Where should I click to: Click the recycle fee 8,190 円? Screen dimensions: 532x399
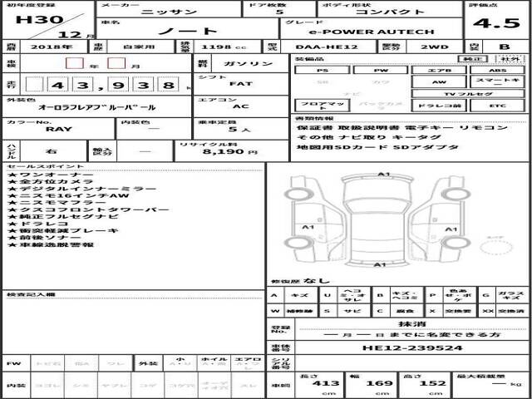tap(229, 151)
